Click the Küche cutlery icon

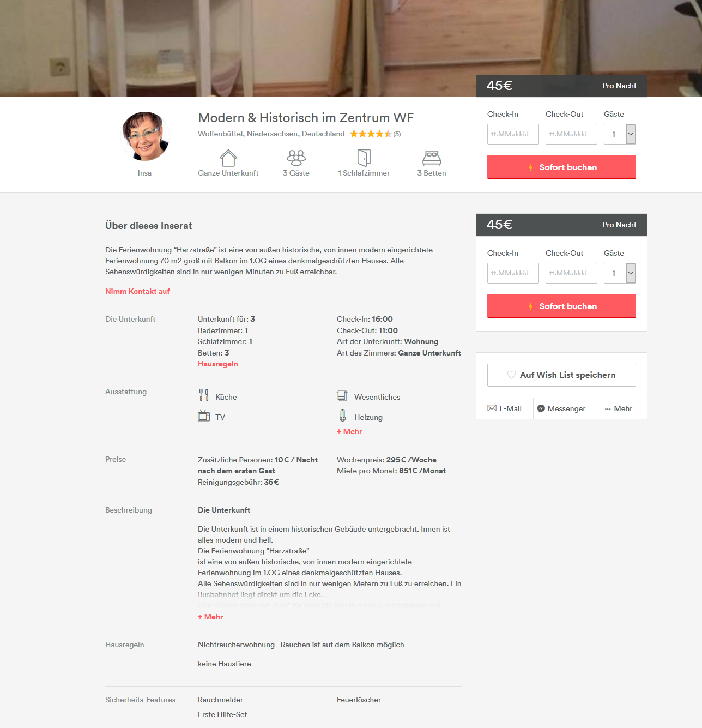click(x=204, y=395)
